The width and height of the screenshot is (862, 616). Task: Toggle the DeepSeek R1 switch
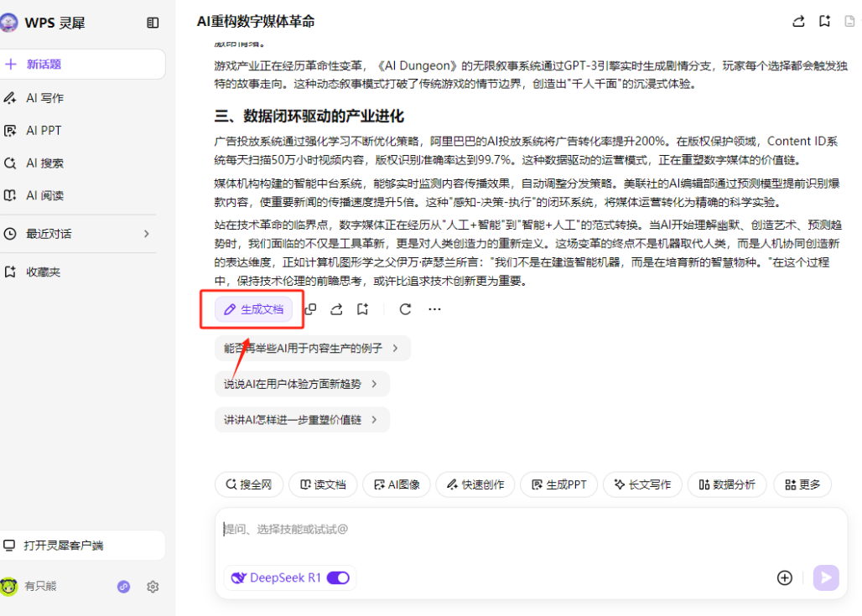click(338, 578)
